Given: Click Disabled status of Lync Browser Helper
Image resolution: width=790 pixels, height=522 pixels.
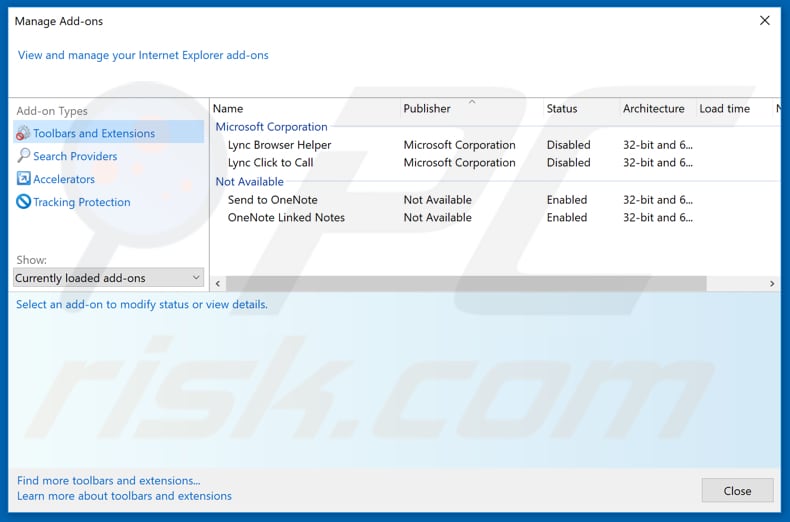Looking at the screenshot, I should pos(568,145).
